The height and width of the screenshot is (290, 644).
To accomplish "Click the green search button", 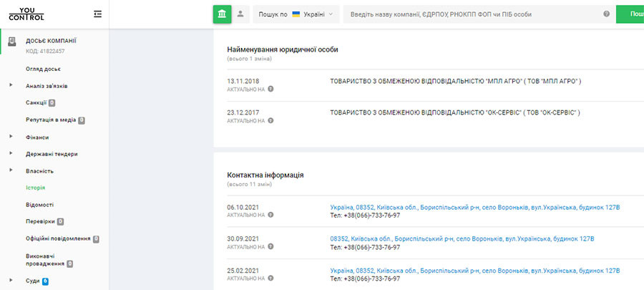I will (630, 14).
